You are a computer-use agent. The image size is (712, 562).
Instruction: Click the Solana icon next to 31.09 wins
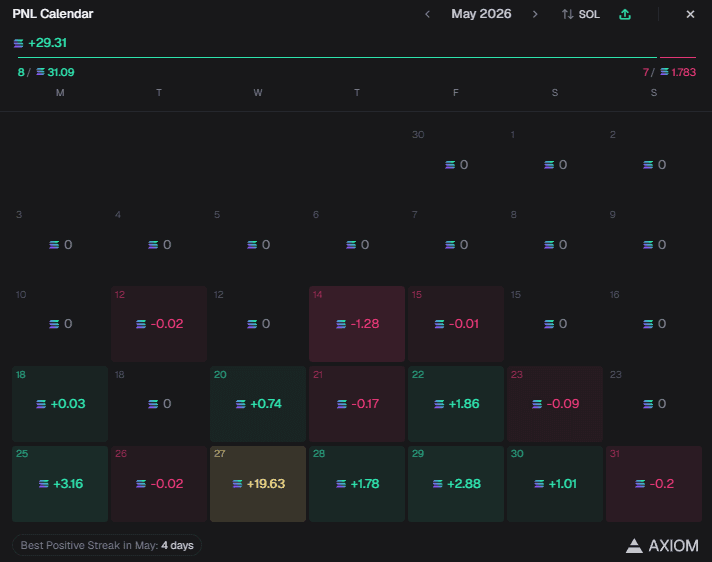click(40, 72)
